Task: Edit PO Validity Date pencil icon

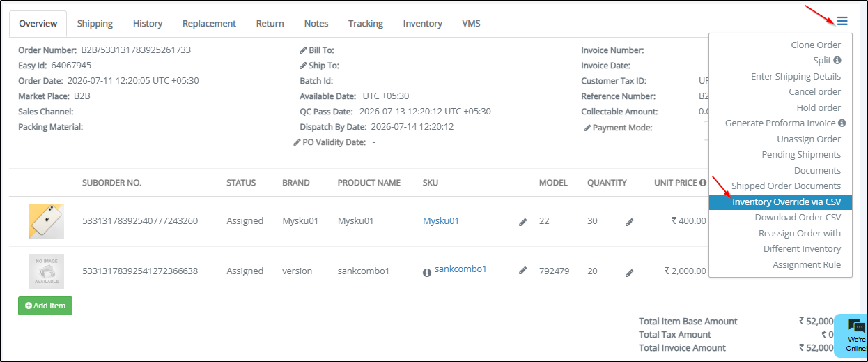Action: (x=297, y=143)
